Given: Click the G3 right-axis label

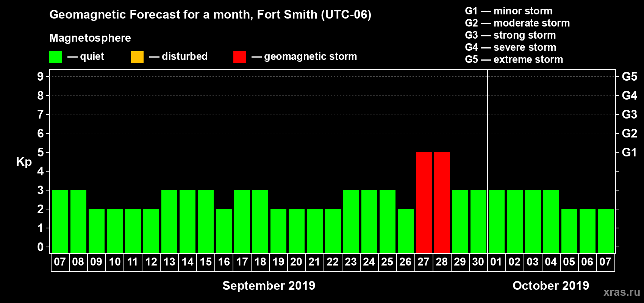Looking at the screenshot, I should (630, 114).
